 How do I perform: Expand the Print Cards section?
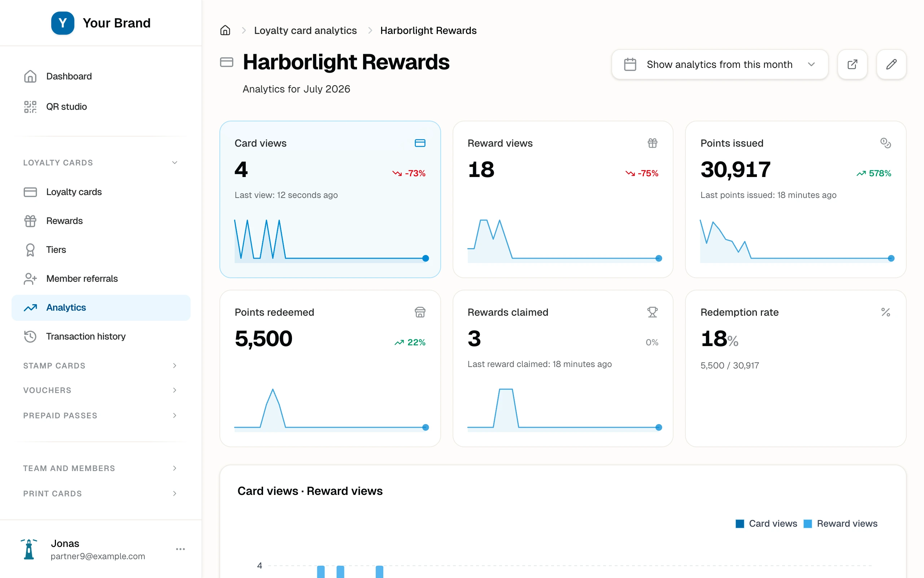point(101,493)
